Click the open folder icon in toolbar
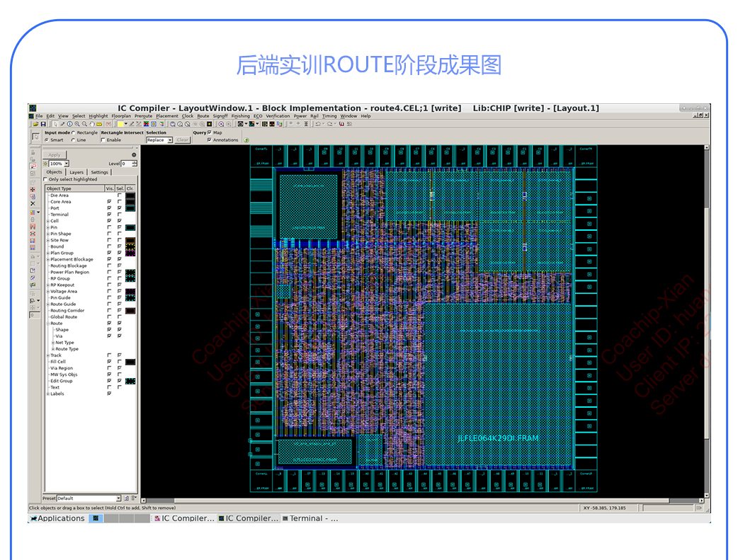The image size is (738, 560). [x=36, y=124]
